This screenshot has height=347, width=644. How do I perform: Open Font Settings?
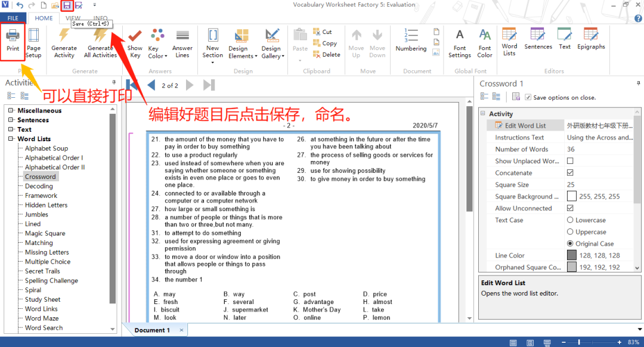point(460,43)
